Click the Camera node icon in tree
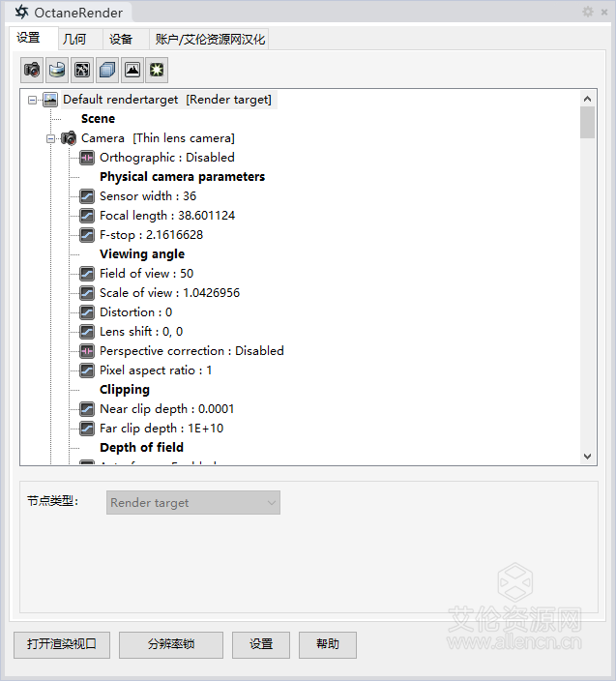This screenshot has height=681, width=616. coord(69,138)
